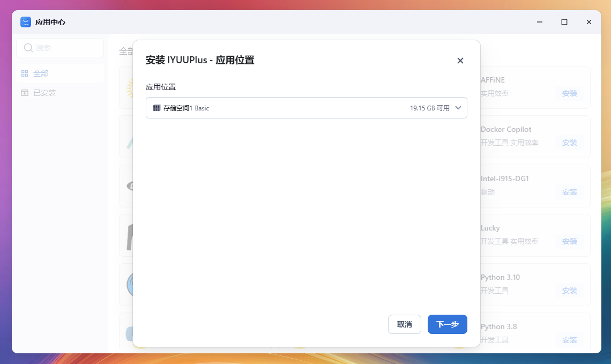Click the Python 3.10 title
The height and width of the screenshot is (364, 611).
pyautogui.click(x=501, y=277)
